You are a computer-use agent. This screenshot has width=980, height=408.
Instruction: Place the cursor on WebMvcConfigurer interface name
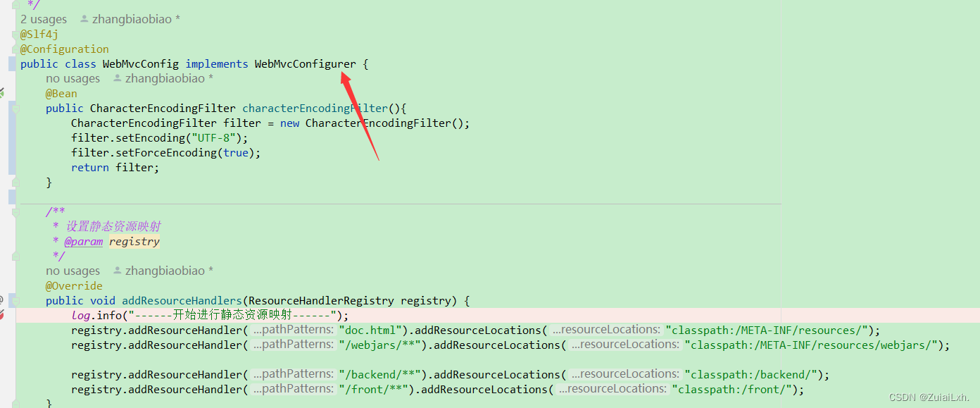[x=305, y=63]
